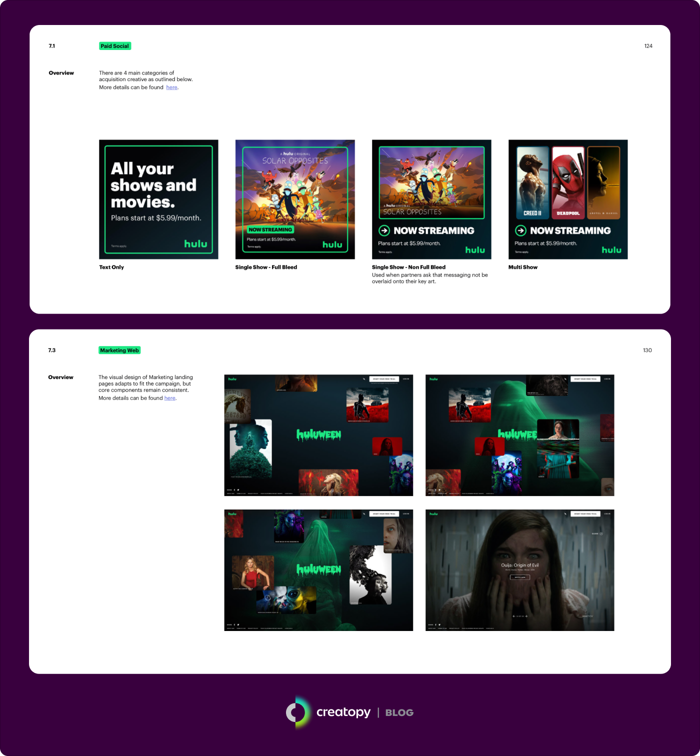700x756 pixels.
Task: Click the 'Ouija: Origin of Evil' title
Action: 520,565
